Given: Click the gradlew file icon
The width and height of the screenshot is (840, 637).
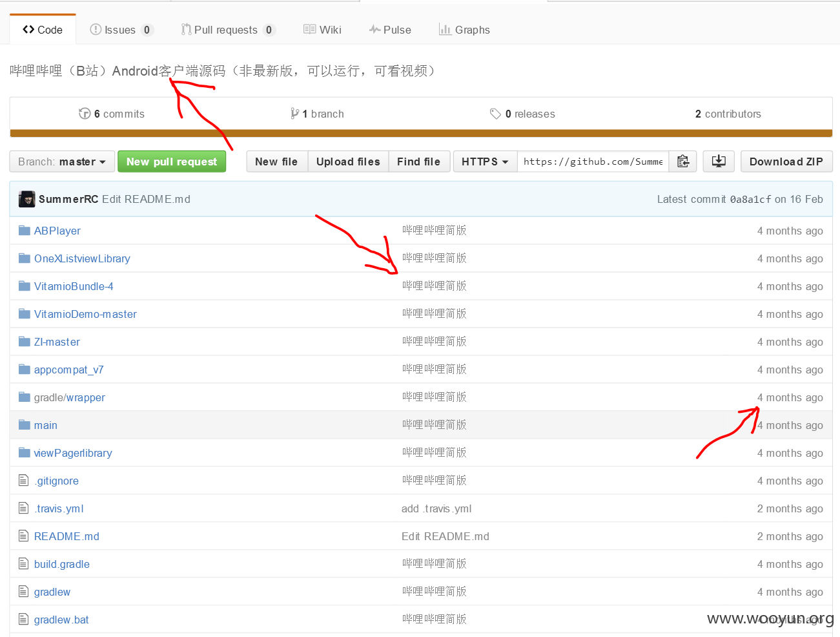Looking at the screenshot, I should 24,592.
